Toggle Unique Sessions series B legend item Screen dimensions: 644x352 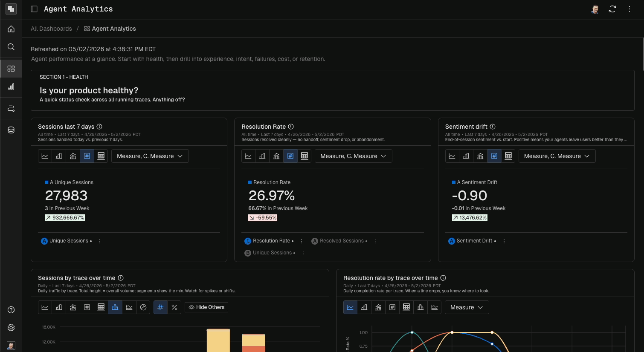[x=270, y=253]
